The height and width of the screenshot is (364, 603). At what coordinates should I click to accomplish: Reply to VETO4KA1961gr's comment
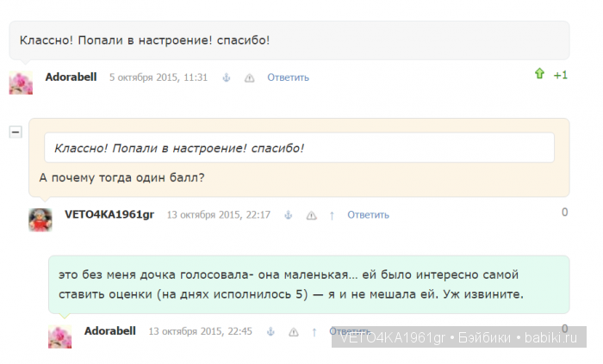coord(368,215)
